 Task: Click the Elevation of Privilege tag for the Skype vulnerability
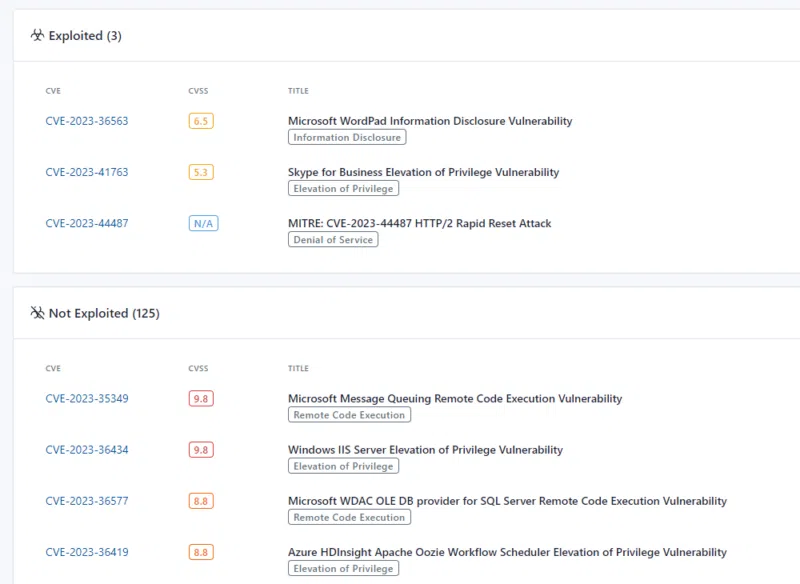click(x=343, y=188)
